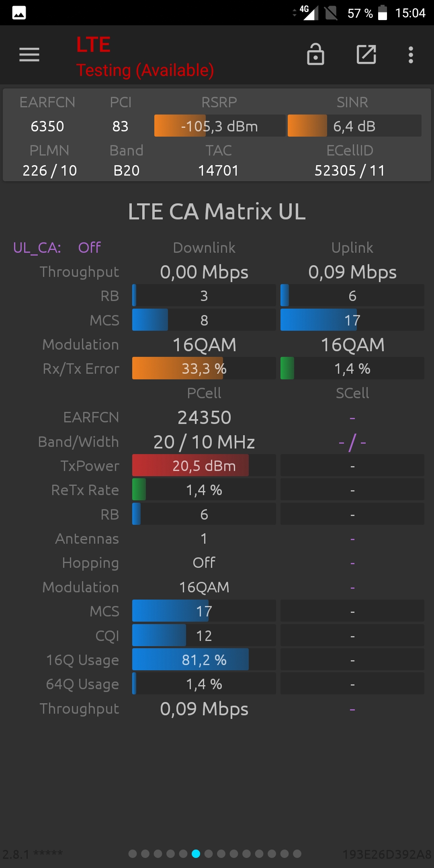The width and height of the screenshot is (434, 868).
Task: Go to the first page indicator dot
Action: pyautogui.click(x=133, y=854)
